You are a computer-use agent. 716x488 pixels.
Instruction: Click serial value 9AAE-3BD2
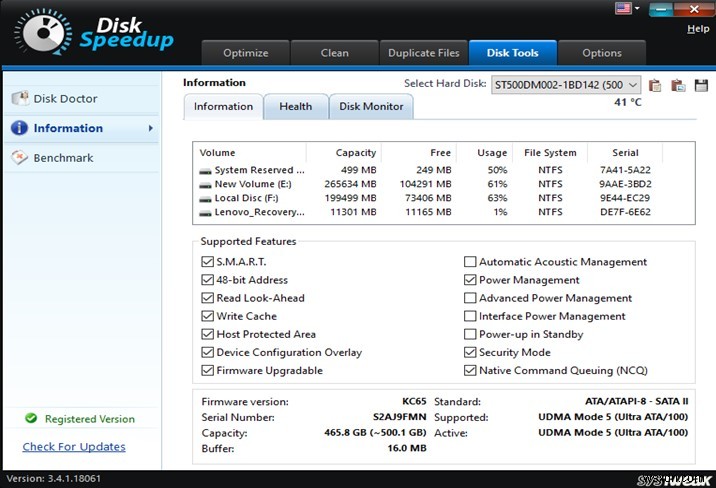coord(625,184)
